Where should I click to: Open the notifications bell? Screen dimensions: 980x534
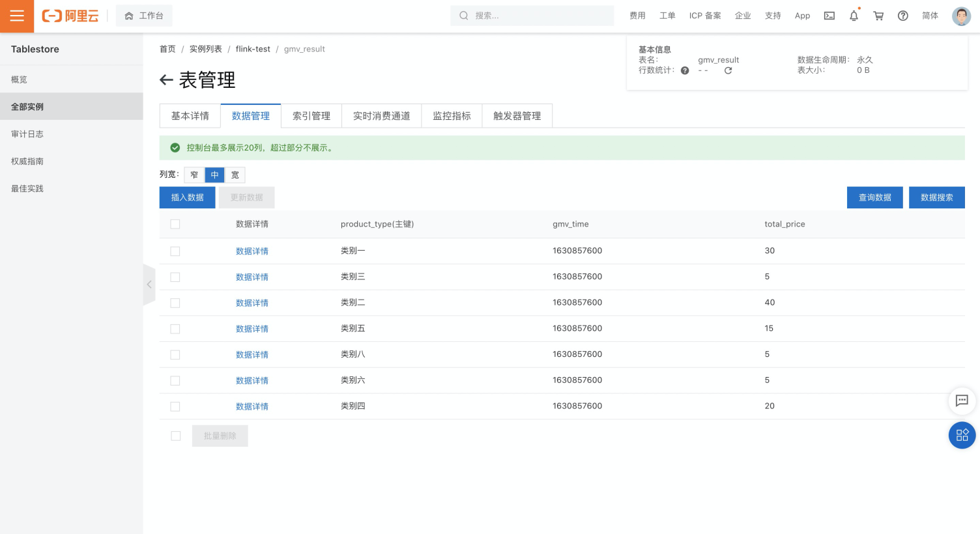click(854, 16)
